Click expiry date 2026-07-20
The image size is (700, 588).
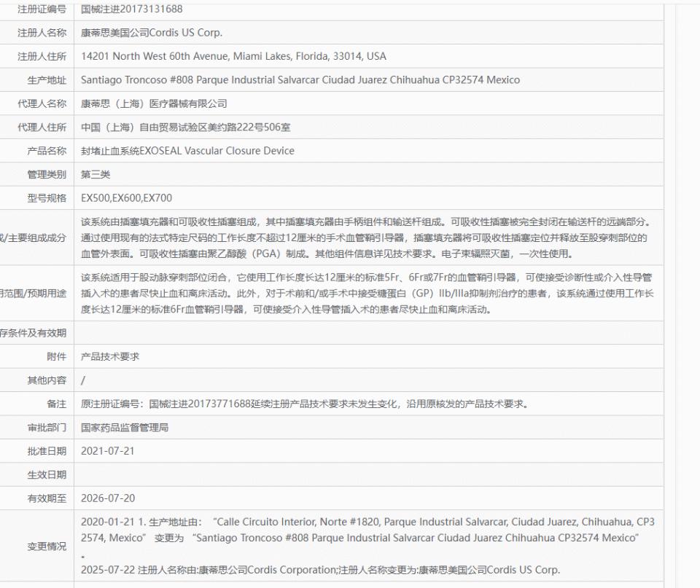click(x=108, y=498)
